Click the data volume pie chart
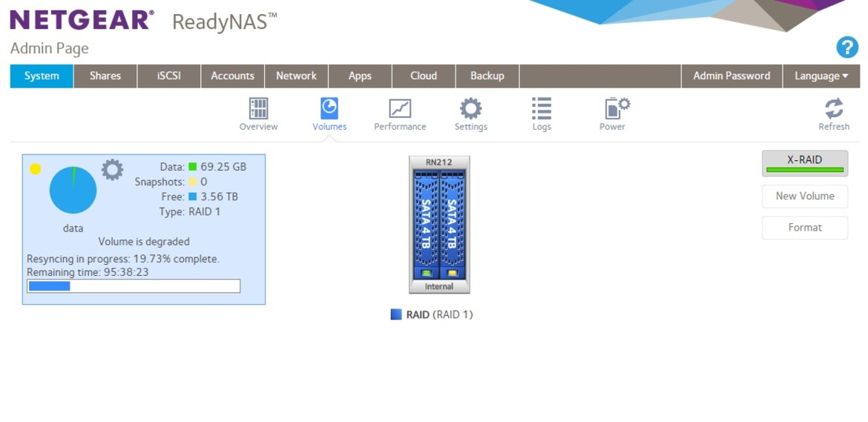Image resolution: width=868 pixels, height=422 pixels. tap(73, 191)
